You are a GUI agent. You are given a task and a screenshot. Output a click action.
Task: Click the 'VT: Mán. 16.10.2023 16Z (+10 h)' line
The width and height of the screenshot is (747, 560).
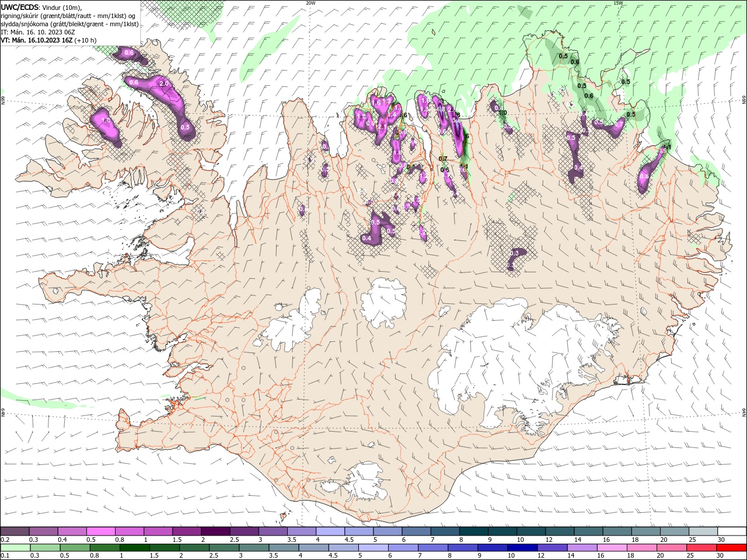click(x=48, y=40)
